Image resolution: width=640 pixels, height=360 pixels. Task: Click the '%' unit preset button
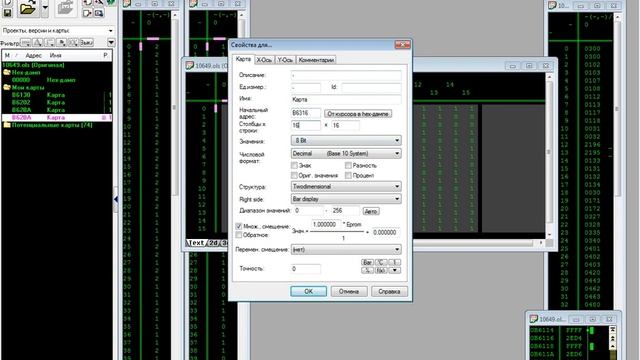367,270
